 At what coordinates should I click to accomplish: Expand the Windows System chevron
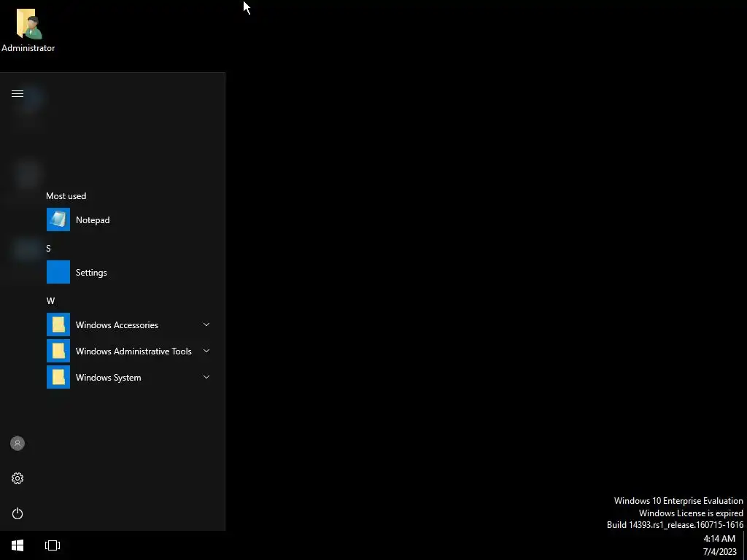[x=206, y=377]
